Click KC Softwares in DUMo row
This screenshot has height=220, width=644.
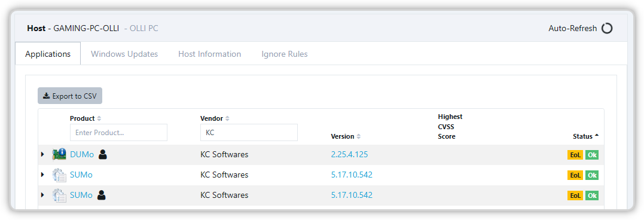pos(224,155)
